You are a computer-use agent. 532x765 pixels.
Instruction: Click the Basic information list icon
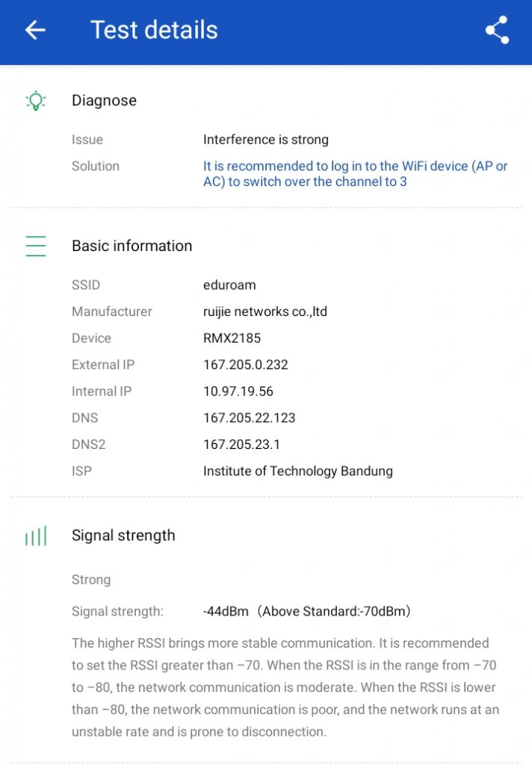click(35, 246)
